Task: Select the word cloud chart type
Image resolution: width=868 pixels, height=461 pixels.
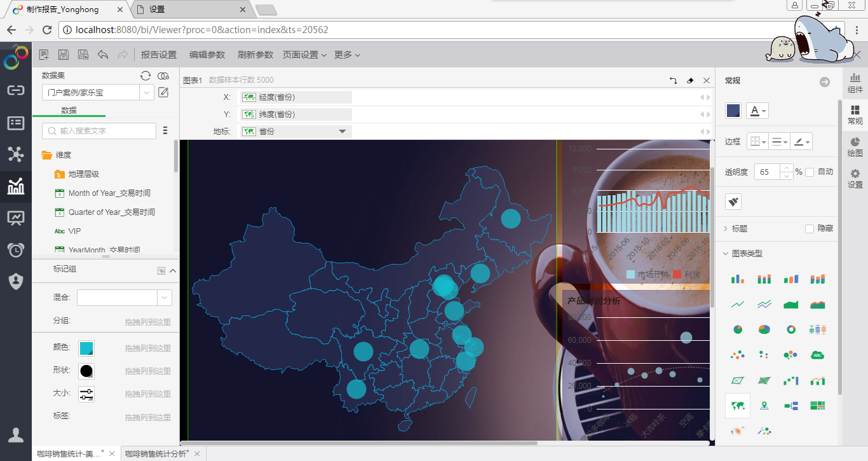Action: 817,355
